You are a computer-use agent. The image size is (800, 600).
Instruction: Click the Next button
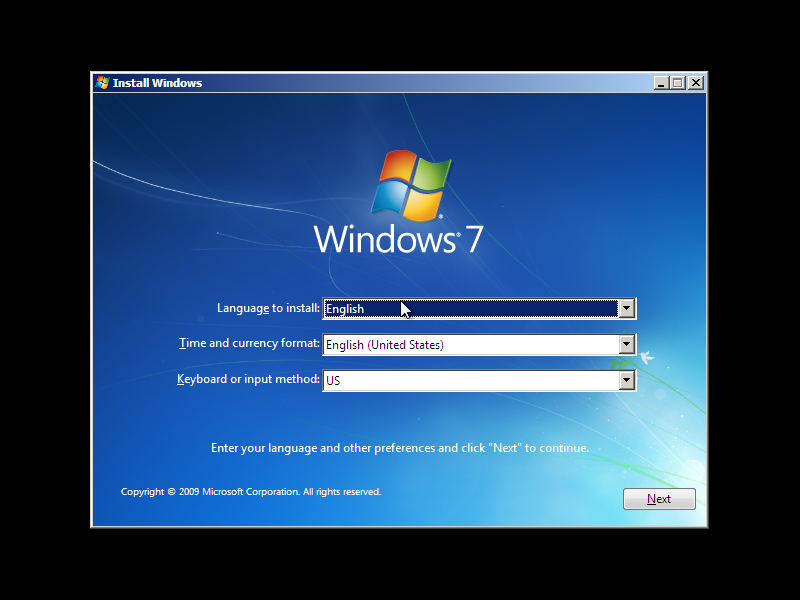[x=659, y=499]
